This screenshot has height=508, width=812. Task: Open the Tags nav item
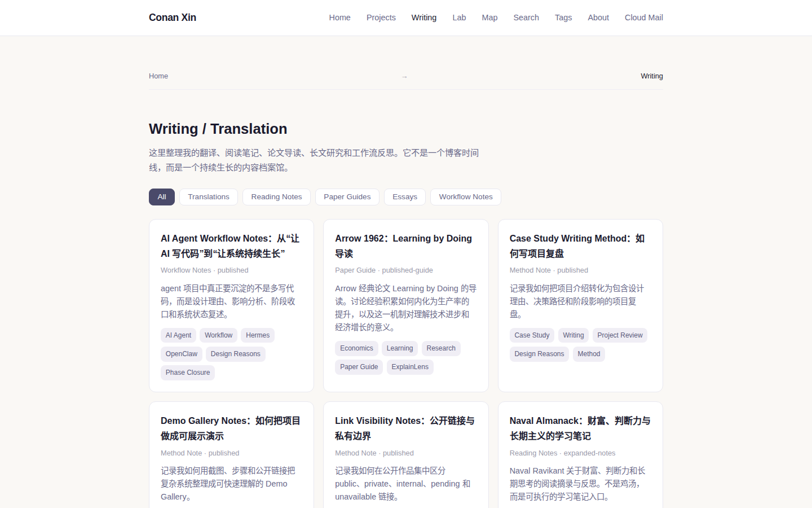pos(563,17)
